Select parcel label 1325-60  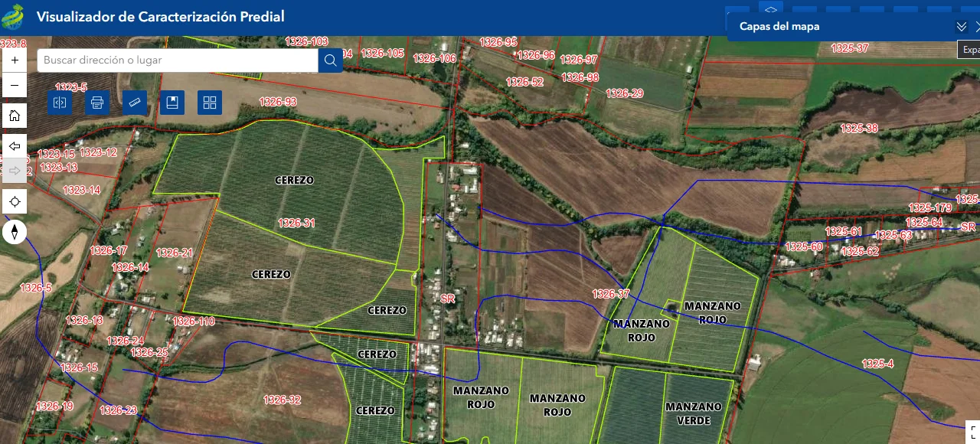pyautogui.click(x=804, y=246)
